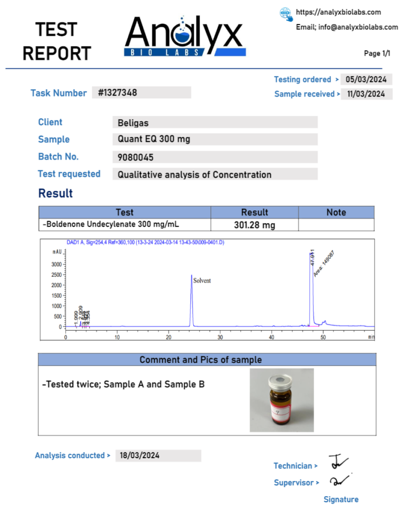Screen dimensions: 411x532
Task: Click the Page 1/1 indicator
Action: pos(377,54)
